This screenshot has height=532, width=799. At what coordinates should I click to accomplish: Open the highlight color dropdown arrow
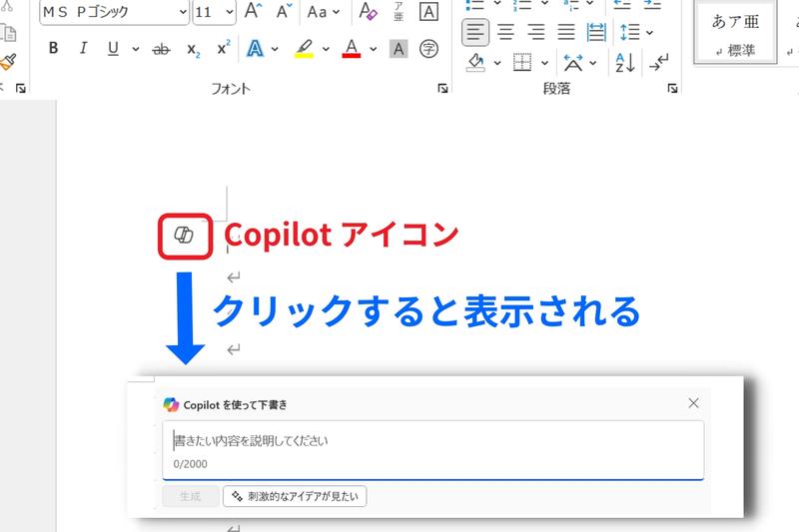tap(326, 49)
